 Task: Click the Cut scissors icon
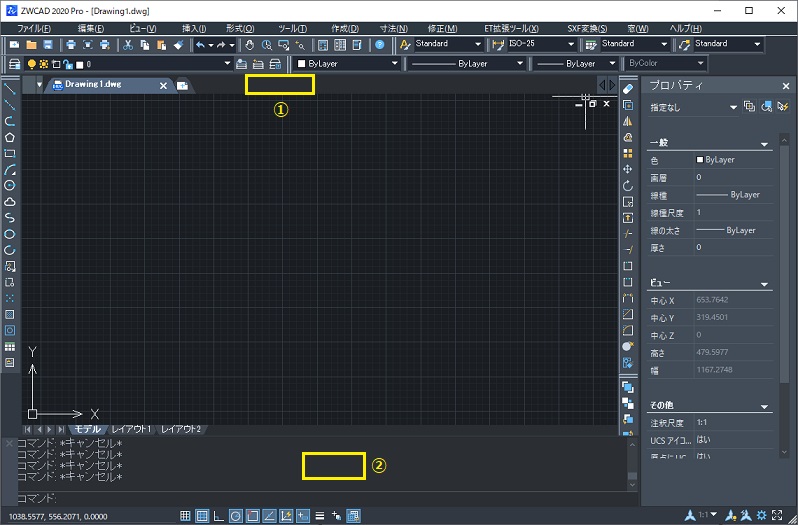[128, 45]
